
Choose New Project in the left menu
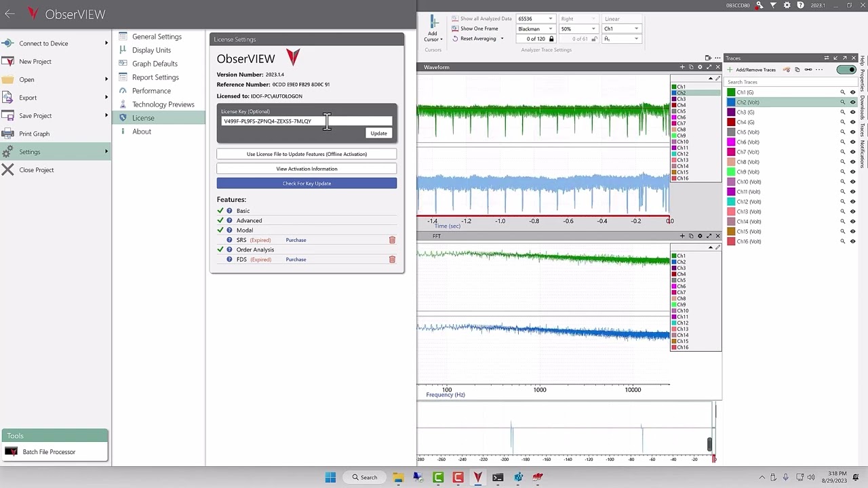(56, 62)
